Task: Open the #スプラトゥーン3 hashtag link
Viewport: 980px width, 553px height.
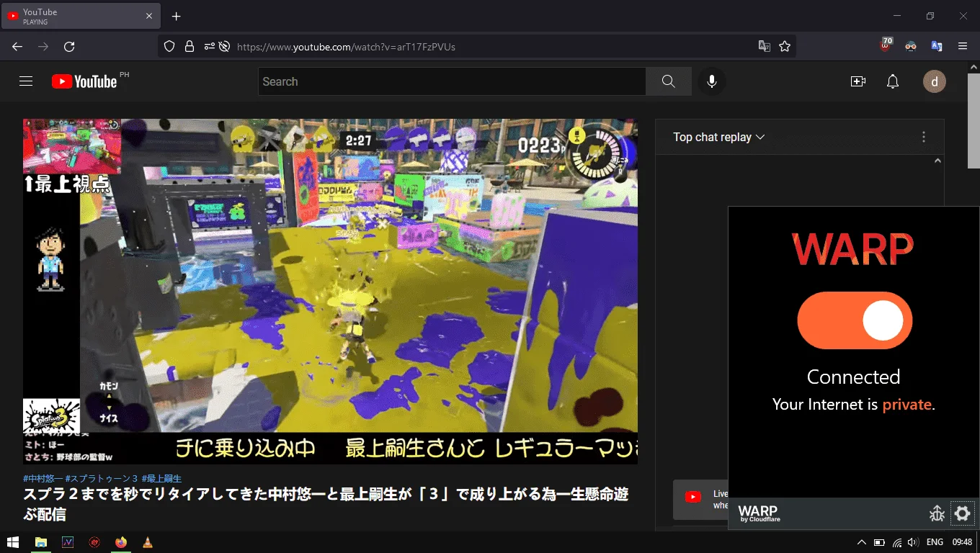Action: tap(102, 479)
